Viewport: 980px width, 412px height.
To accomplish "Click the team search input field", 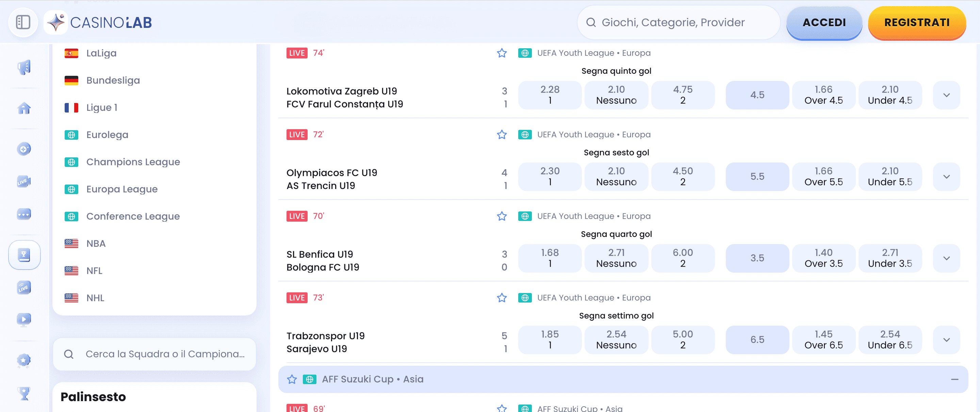I will 154,354.
